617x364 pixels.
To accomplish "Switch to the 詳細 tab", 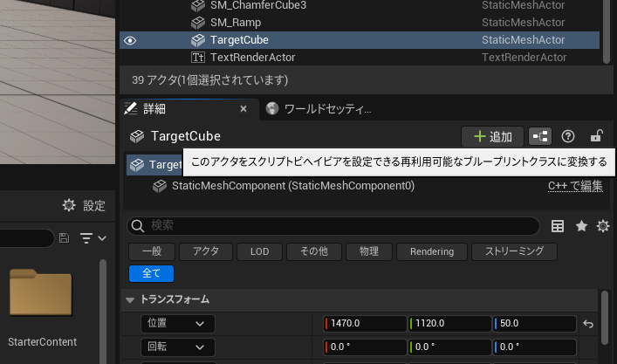I will [189, 109].
